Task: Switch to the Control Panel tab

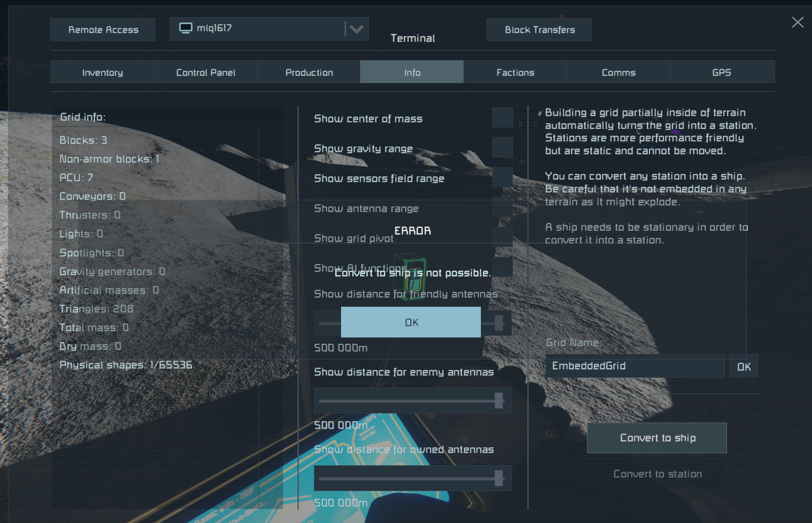Action: tap(205, 72)
